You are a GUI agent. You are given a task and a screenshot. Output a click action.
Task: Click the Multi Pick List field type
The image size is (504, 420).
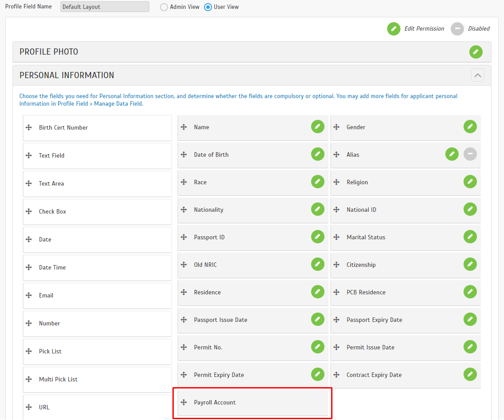point(97,379)
